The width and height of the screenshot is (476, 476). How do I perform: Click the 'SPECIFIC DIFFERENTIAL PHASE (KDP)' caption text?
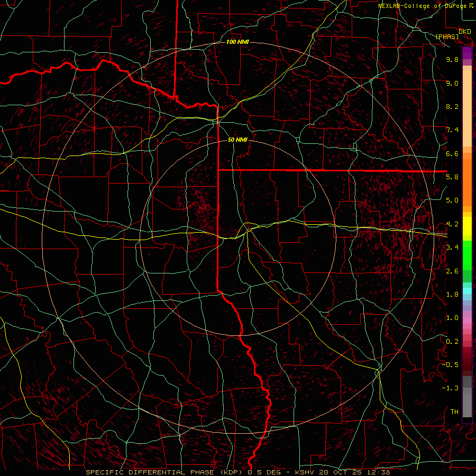[164, 472]
